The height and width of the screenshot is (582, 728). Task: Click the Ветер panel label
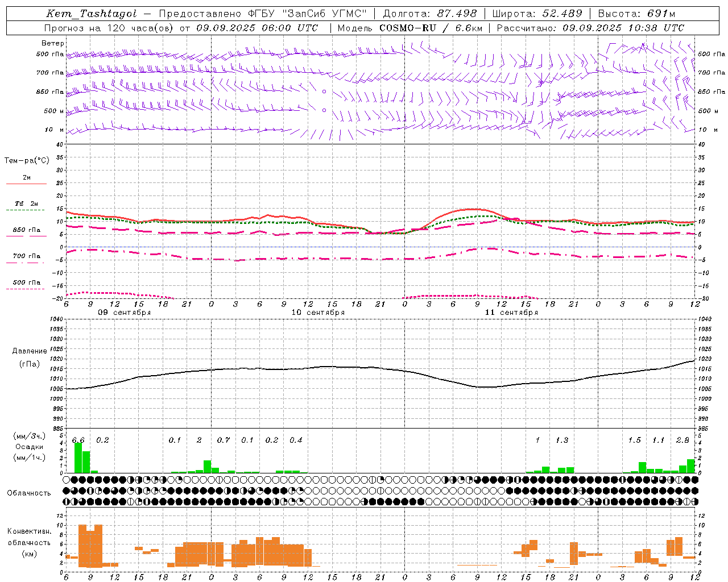53,43
